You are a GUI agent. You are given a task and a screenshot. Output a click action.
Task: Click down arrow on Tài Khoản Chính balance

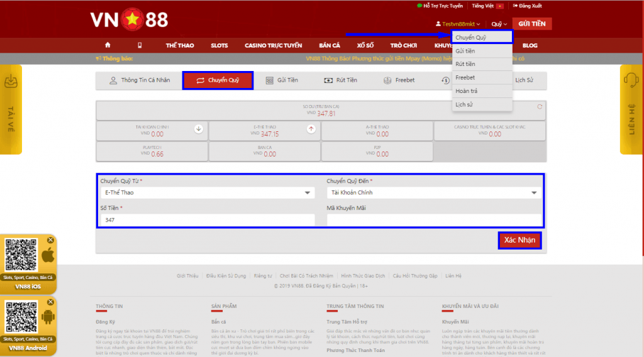tap(199, 129)
